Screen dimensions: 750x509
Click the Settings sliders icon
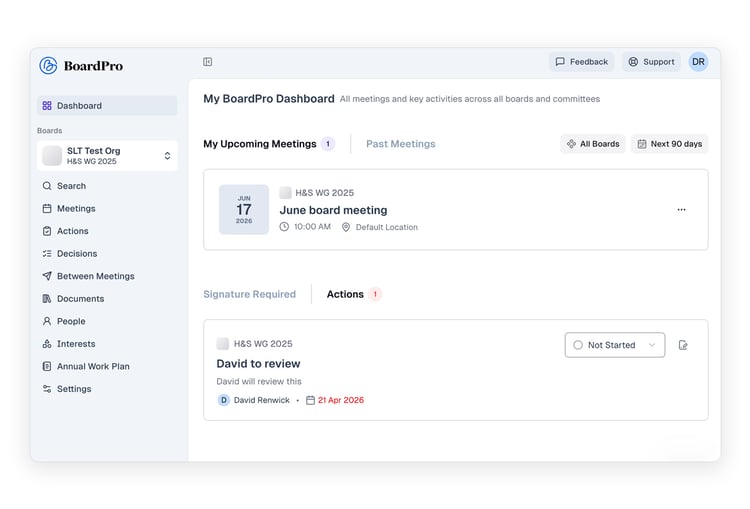pos(47,389)
